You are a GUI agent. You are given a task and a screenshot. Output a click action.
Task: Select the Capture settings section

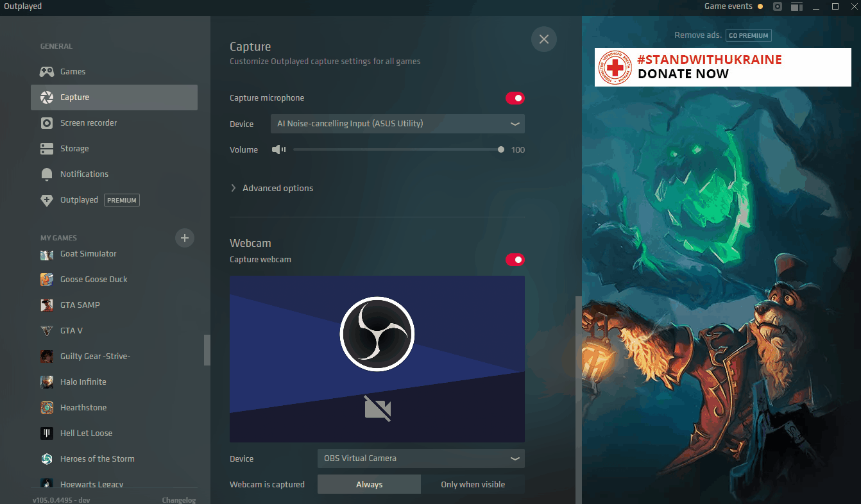click(x=114, y=97)
